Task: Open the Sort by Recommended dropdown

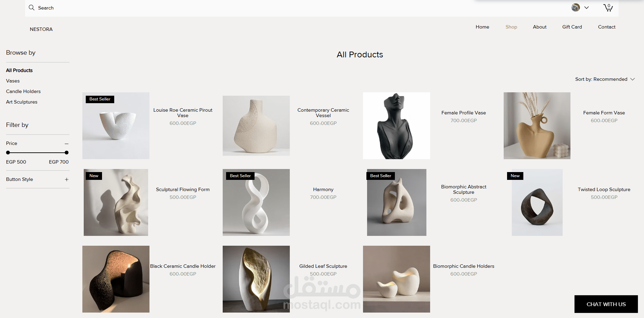Action: [x=605, y=79]
